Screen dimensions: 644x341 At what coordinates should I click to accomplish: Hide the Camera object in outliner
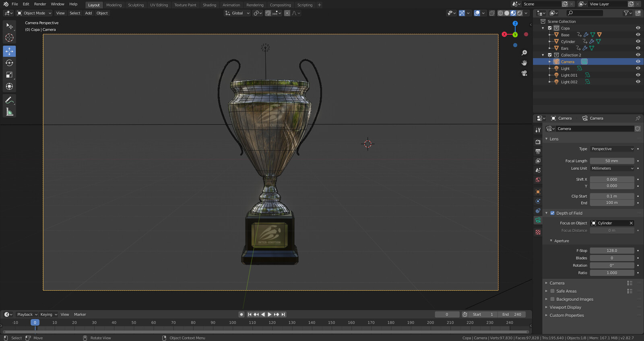[638, 62]
